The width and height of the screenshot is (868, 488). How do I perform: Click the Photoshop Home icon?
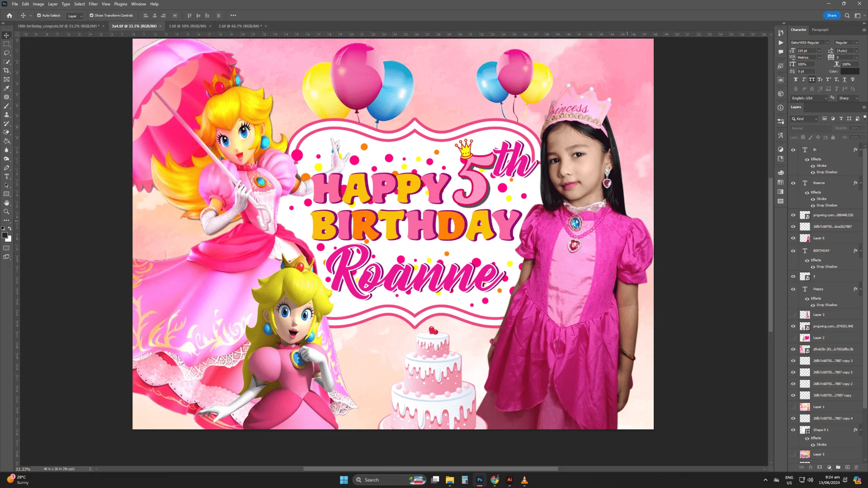[9, 15]
